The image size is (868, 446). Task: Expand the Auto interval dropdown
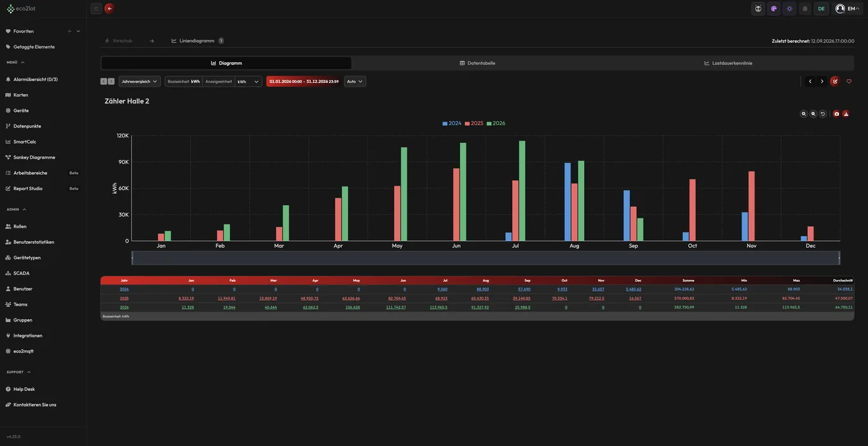tap(355, 81)
